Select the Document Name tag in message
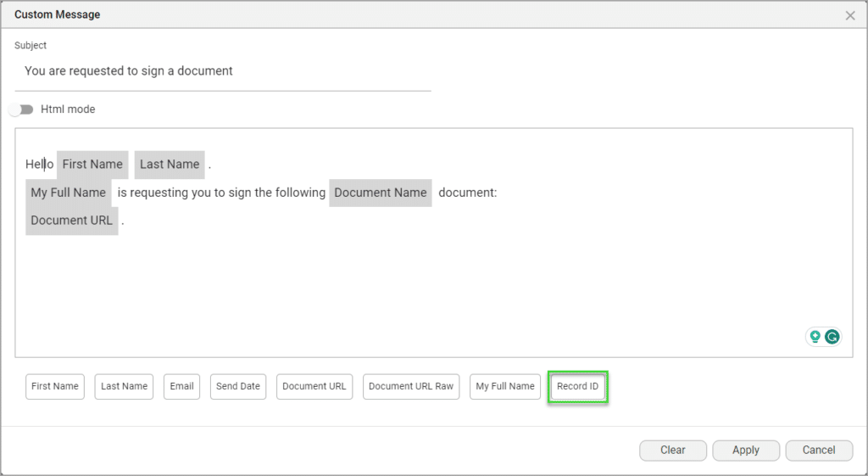The width and height of the screenshot is (868, 476). (381, 193)
